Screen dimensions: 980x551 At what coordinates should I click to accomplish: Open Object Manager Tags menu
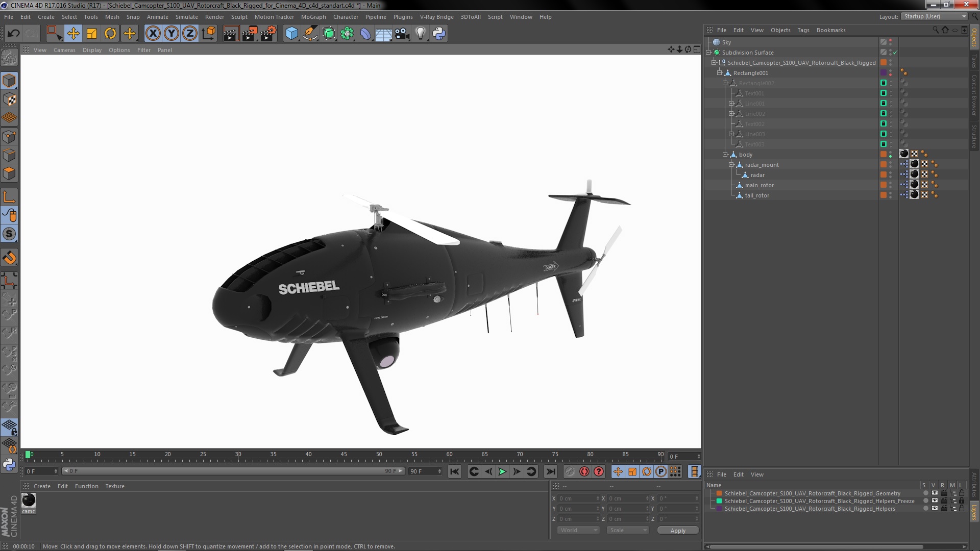pos(803,30)
